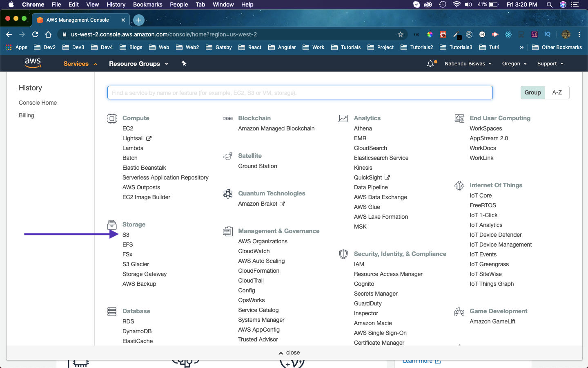Click the Satellite category icon

coord(228,156)
